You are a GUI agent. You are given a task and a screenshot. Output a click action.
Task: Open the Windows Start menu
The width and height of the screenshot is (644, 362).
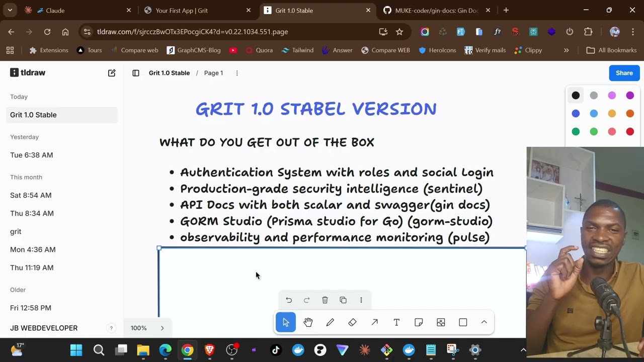coord(76,350)
